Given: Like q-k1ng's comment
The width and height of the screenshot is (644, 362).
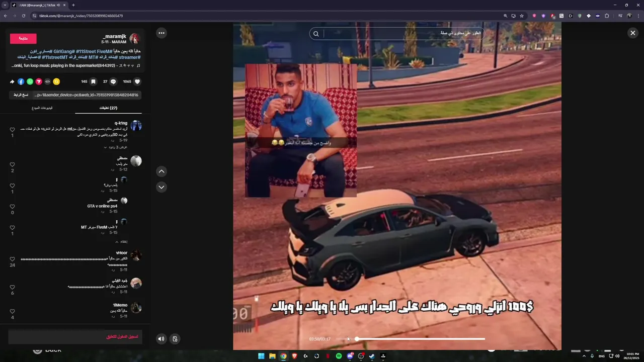Looking at the screenshot, I should [13, 130].
